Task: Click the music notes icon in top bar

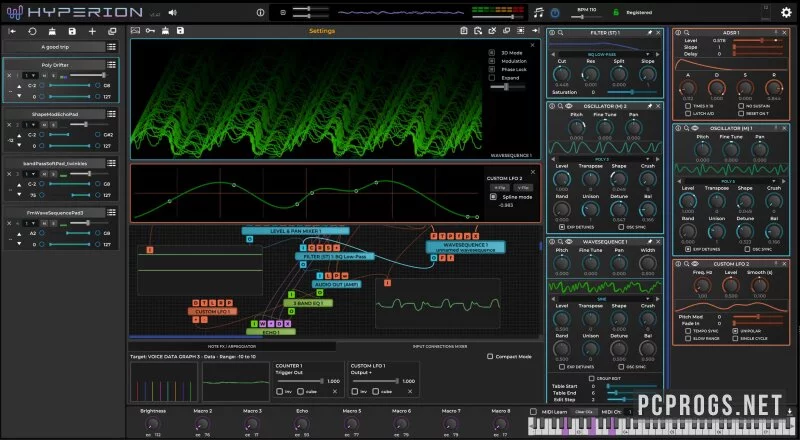Action: 539,13
